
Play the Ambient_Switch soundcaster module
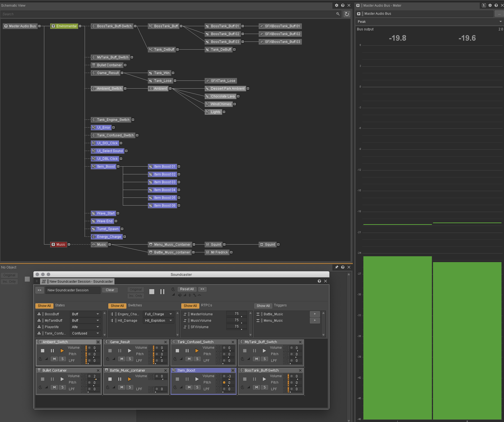coord(62,351)
